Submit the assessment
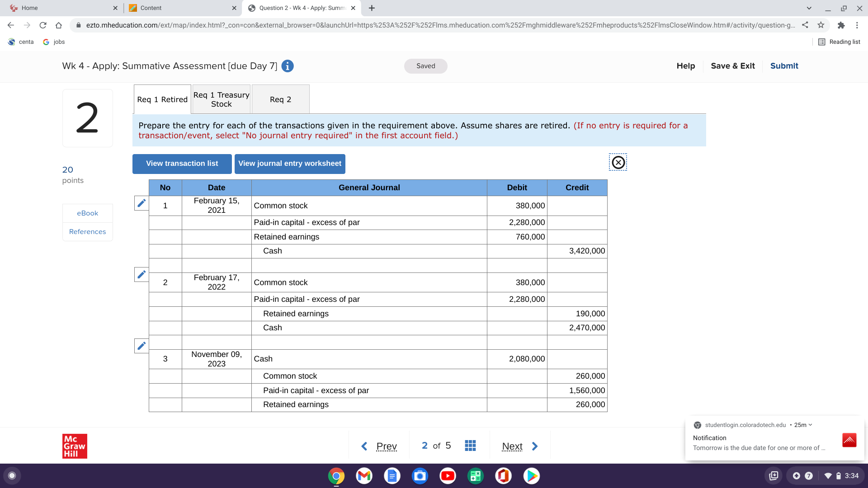This screenshot has width=868, height=488. tap(784, 66)
